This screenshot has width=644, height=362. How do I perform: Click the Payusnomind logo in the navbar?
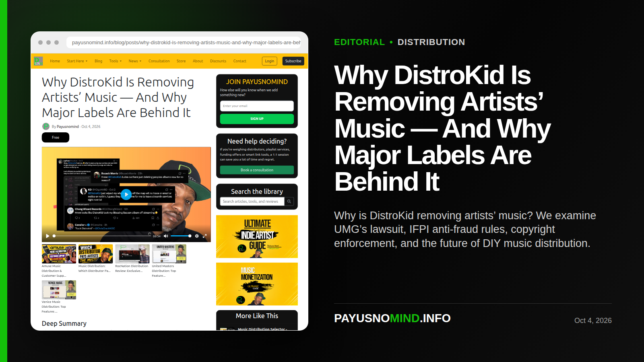[x=38, y=61]
